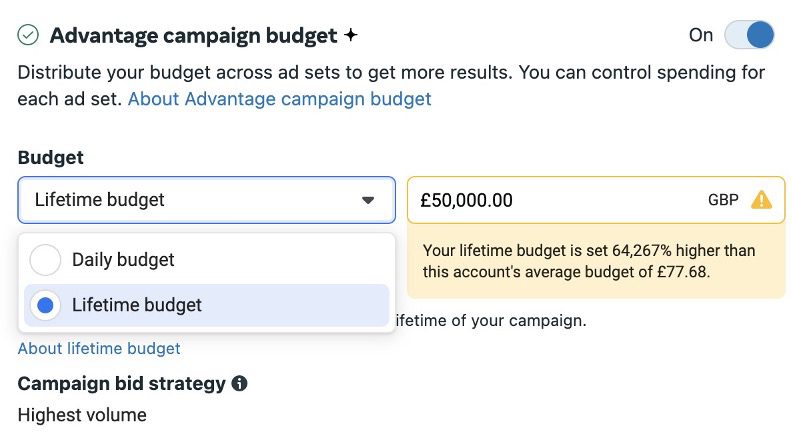Click the Highest volume bid strategy text
This screenshot has height=440, width=792.
(82, 414)
